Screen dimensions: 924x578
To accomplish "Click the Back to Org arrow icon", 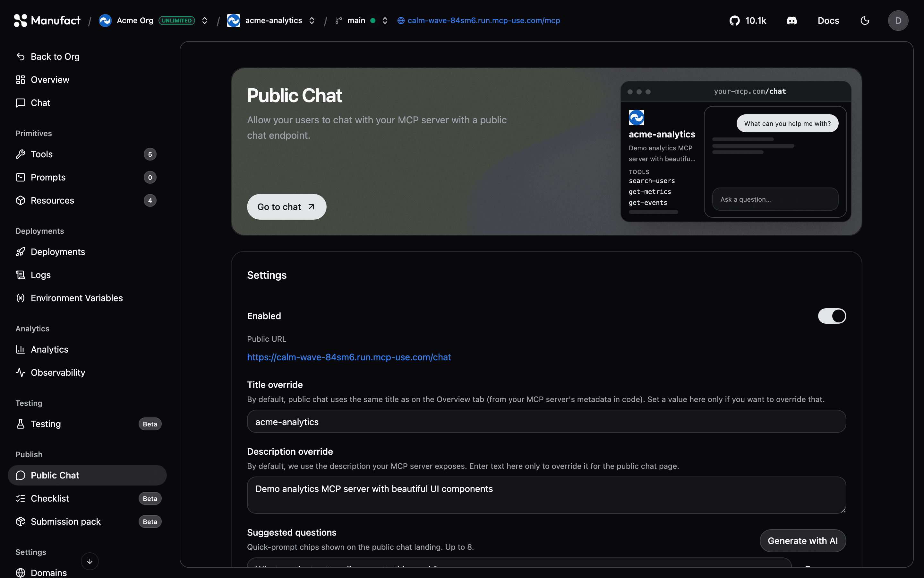I will pos(21,57).
